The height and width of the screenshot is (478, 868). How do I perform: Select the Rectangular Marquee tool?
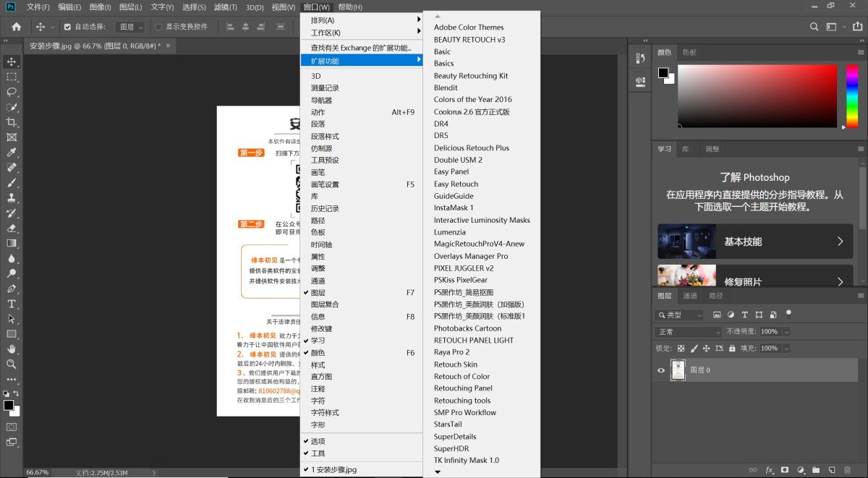12,77
